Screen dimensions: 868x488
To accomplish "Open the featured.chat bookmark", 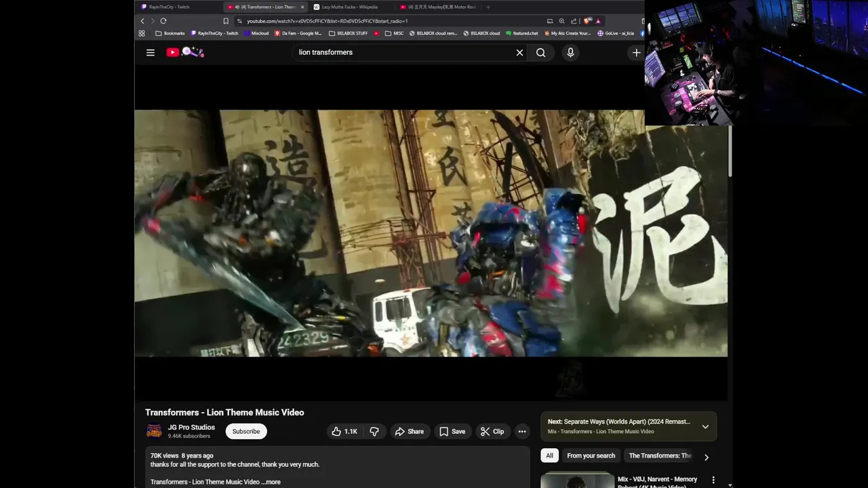I will pos(522,33).
